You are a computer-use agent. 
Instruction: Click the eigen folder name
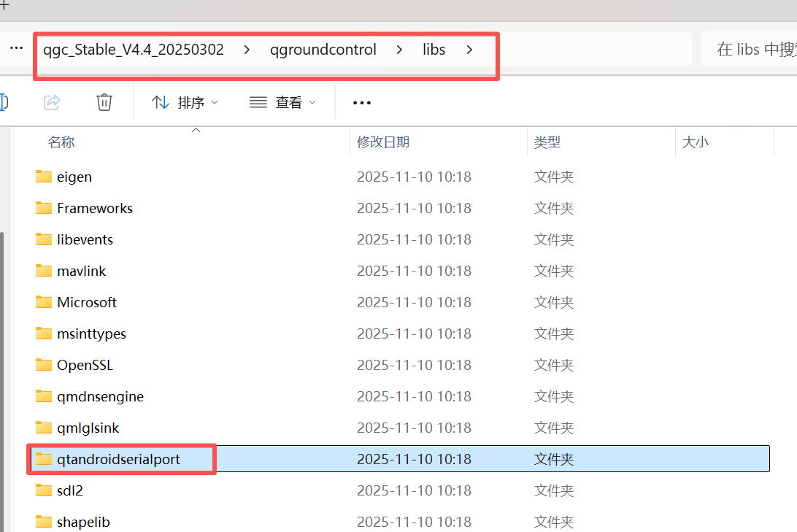(74, 177)
